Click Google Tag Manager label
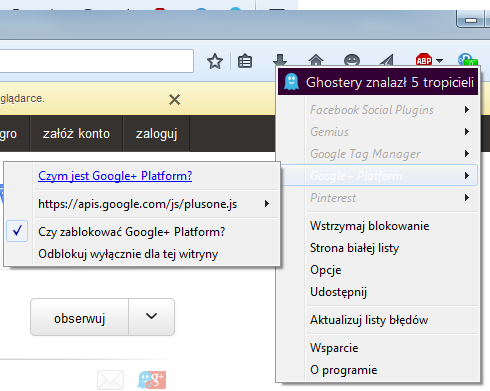The height and width of the screenshot is (391, 490). [x=365, y=154]
